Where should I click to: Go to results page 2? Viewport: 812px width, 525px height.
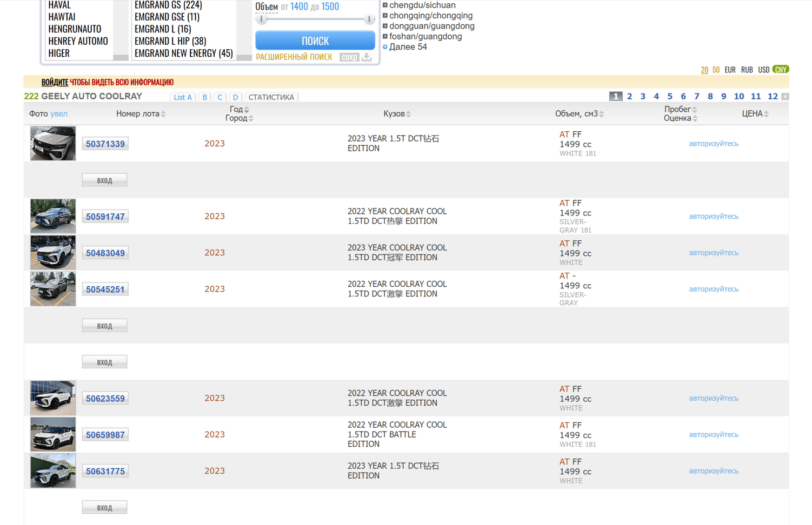pos(629,97)
